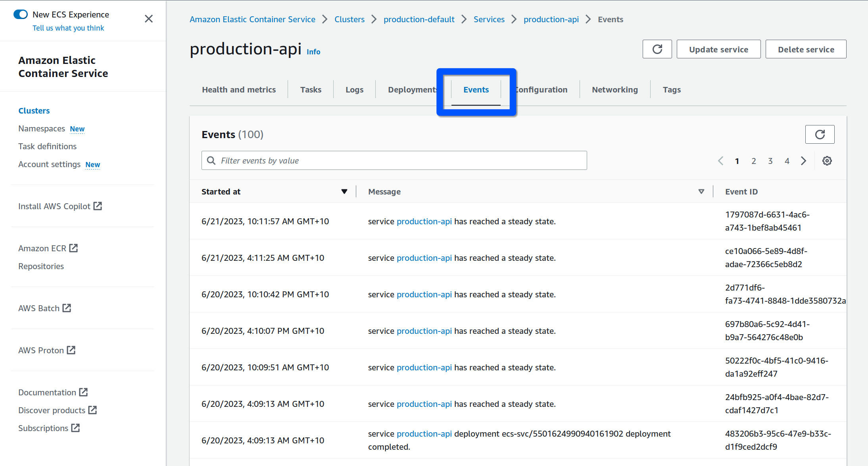Image resolution: width=868 pixels, height=466 pixels.
Task: Navigate to Clusters breadcrumb
Action: click(x=350, y=19)
